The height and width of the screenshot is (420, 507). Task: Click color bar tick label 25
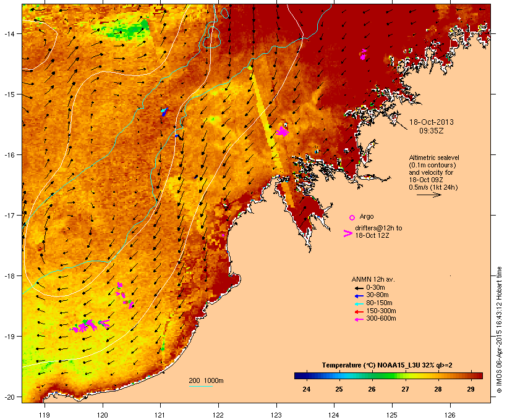(x=339, y=389)
